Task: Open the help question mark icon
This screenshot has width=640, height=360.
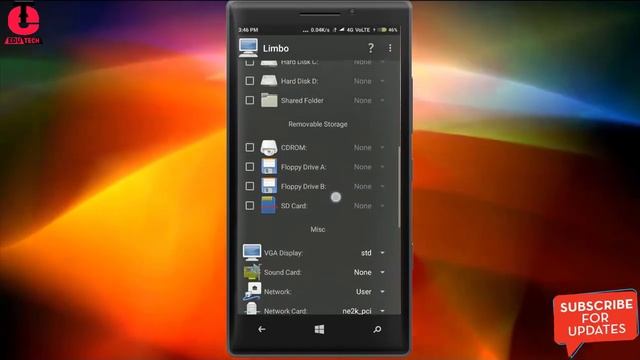Action: coord(370,48)
